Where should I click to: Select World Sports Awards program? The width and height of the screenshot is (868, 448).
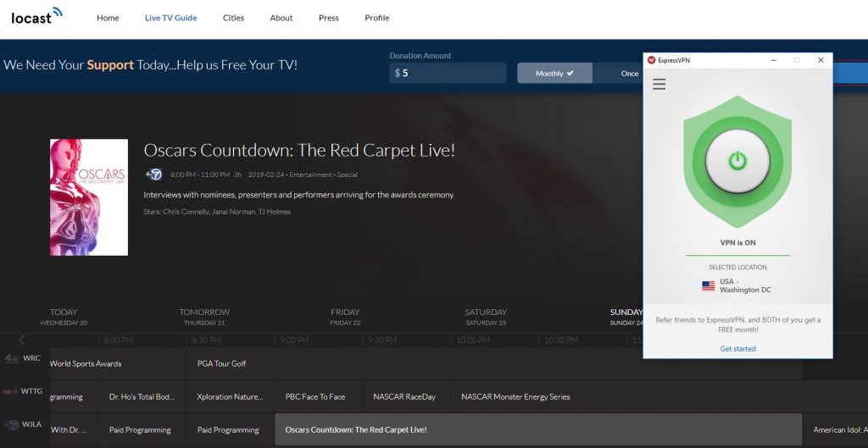pos(117,363)
